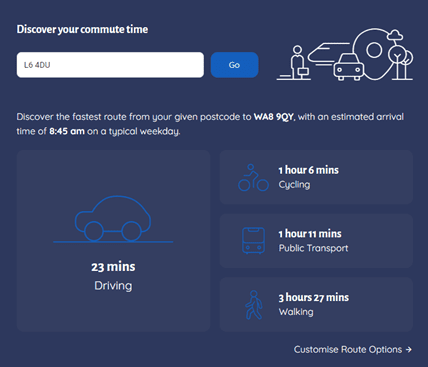Click the destination postcode WA8 9QY
The image size is (428, 367).
click(x=274, y=117)
